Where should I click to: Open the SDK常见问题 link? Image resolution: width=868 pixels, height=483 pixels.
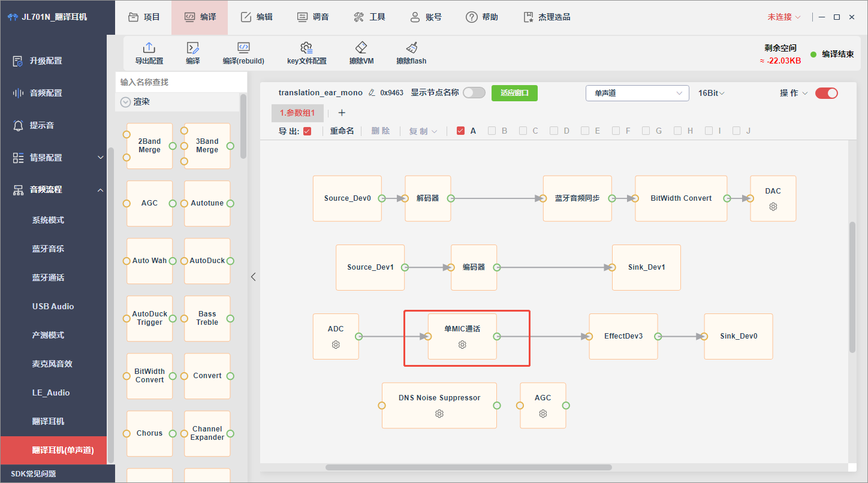(x=34, y=474)
